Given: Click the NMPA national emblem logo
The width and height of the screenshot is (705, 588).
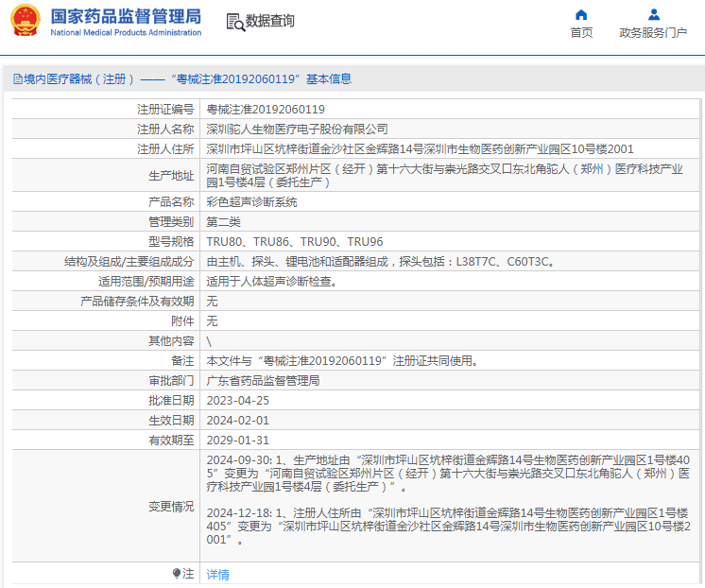Looking at the screenshot, I should (x=26, y=20).
